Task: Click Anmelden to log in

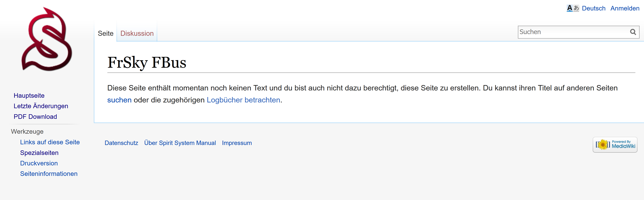Action: tap(625, 8)
